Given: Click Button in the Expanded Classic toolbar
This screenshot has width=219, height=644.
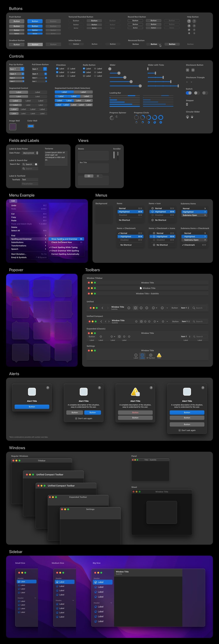Looking at the screenshot, I should [92, 336].
